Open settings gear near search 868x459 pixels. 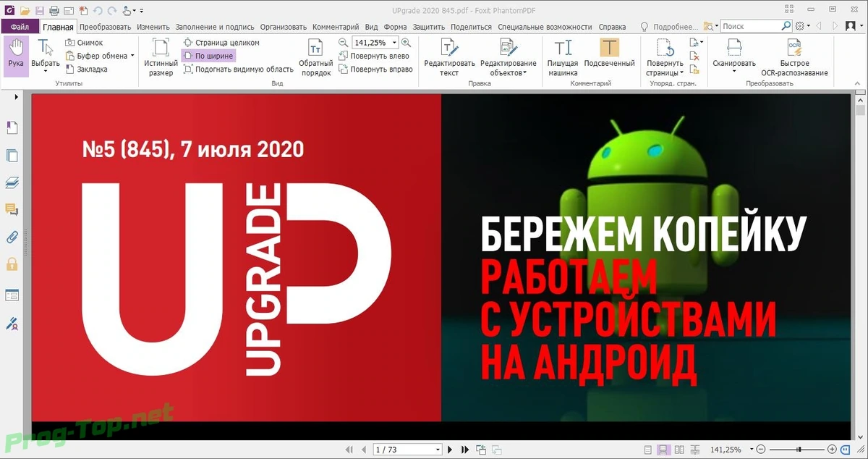[799, 26]
